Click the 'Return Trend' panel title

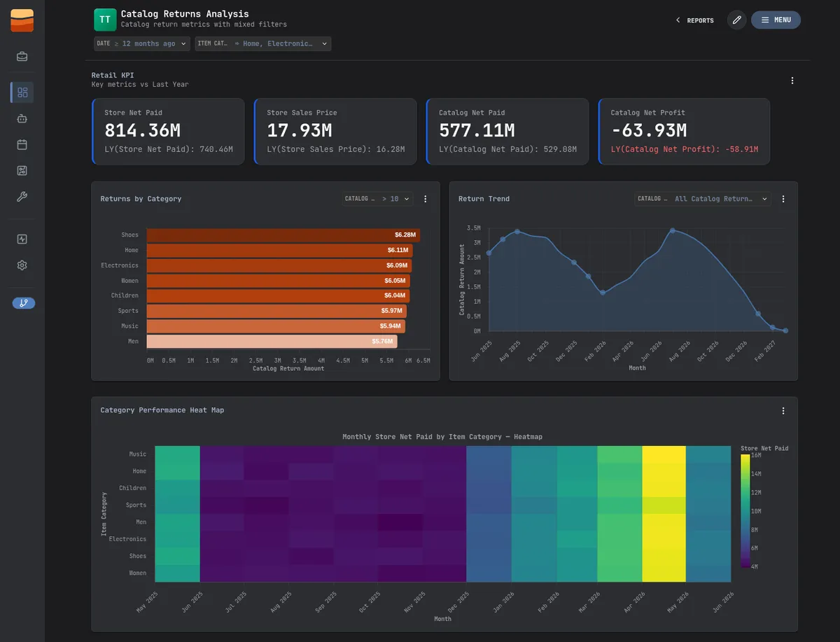[484, 199]
